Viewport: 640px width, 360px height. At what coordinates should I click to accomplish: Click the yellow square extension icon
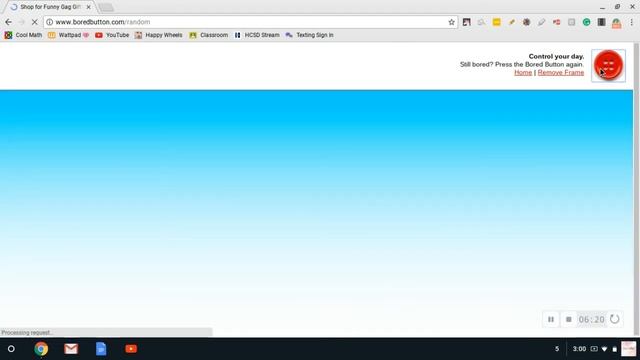coord(496,22)
